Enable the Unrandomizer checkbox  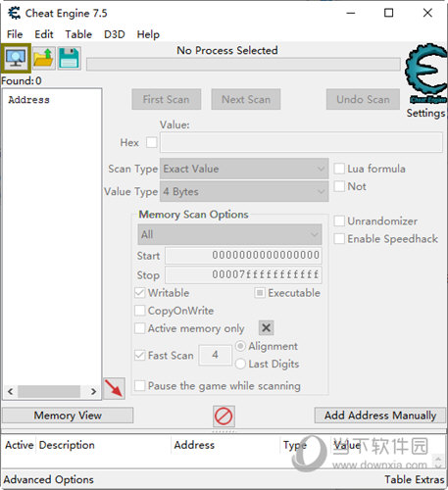click(x=339, y=220)
